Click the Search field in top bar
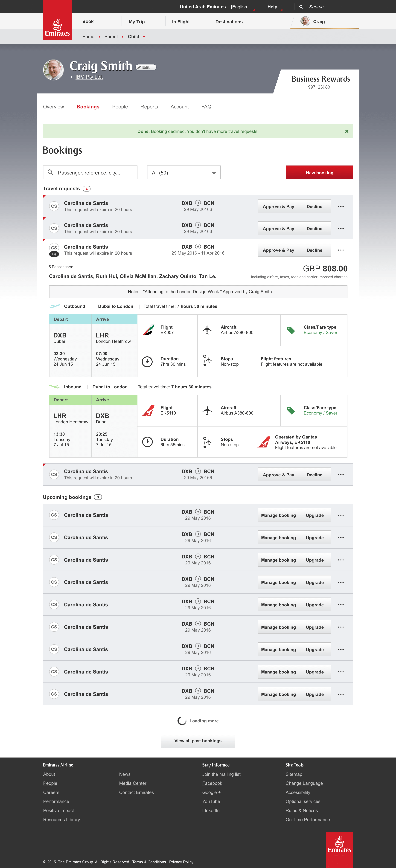 (x=316, y=7)
